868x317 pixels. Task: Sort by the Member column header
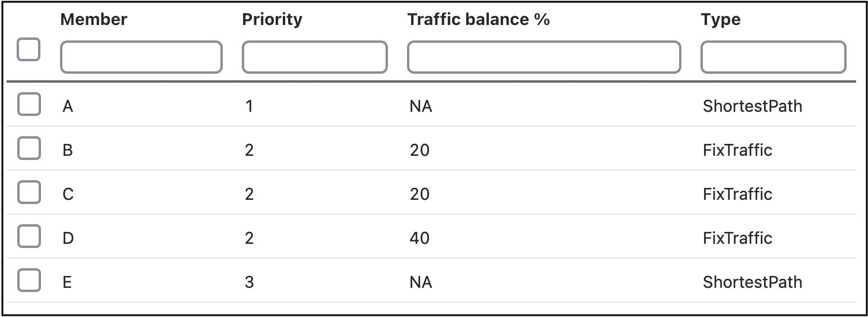[x=94, y=20]
